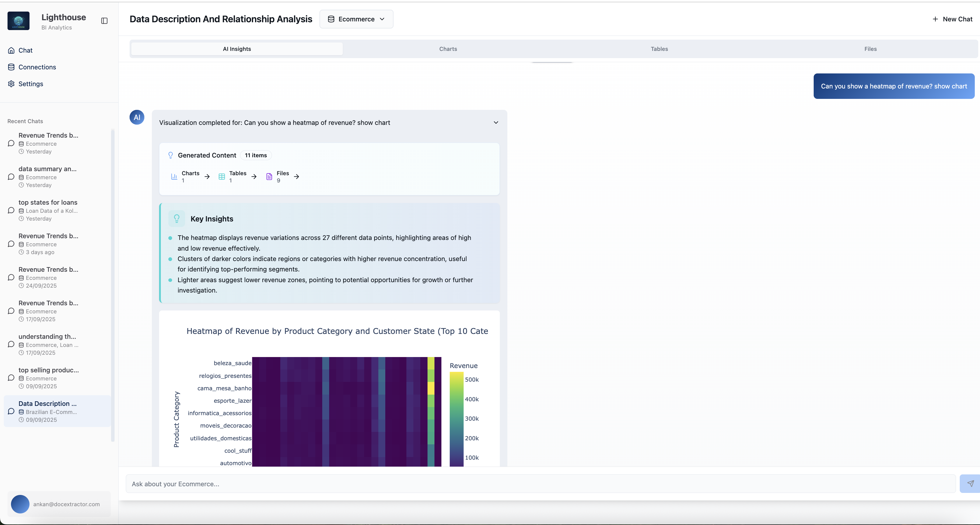Open the Files tab
The width and height of the screenshot is (980, 525).
coord(870,49)
